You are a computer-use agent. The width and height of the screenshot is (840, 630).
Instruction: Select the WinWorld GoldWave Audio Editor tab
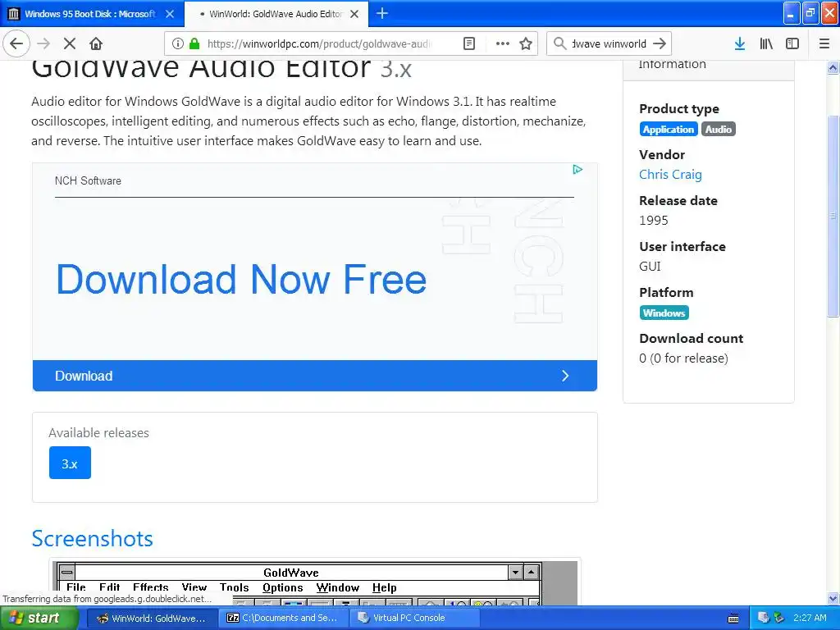(x=276, y=14)
